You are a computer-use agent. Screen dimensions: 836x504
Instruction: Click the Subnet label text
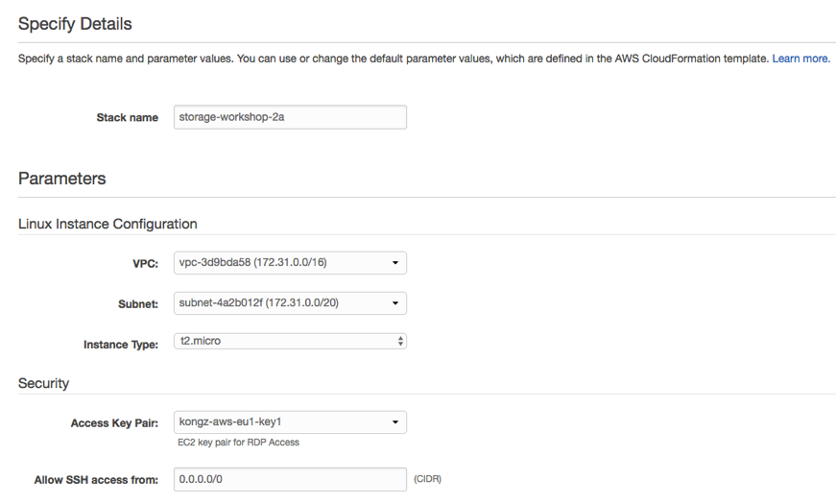coord(138,304)
